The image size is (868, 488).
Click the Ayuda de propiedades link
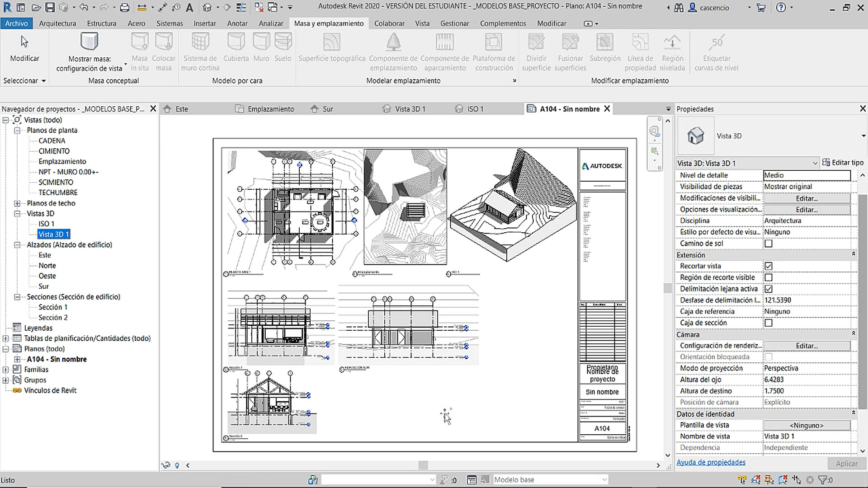711,462
